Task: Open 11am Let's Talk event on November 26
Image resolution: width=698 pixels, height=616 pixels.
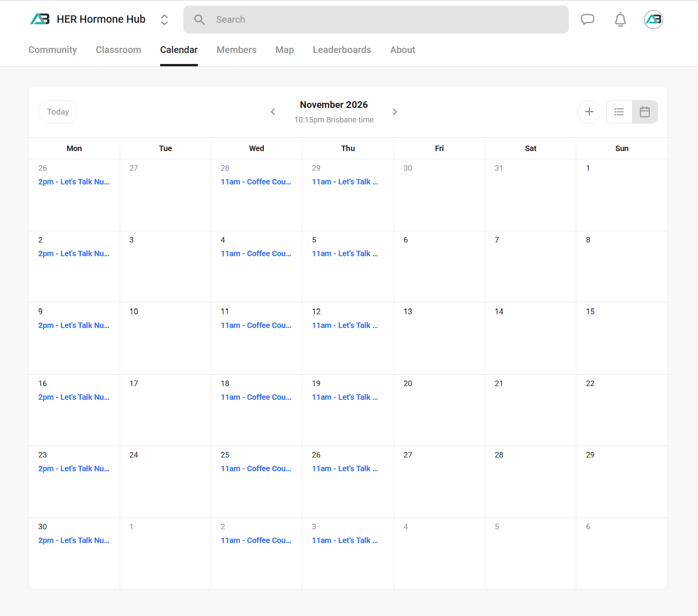Action: tap(345, 468)
